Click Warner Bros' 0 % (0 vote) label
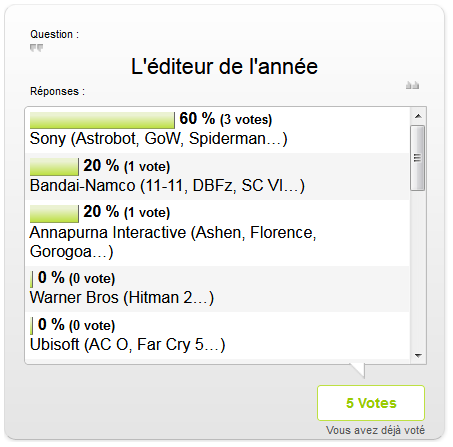453x447 pixels. tap(76, 278)
